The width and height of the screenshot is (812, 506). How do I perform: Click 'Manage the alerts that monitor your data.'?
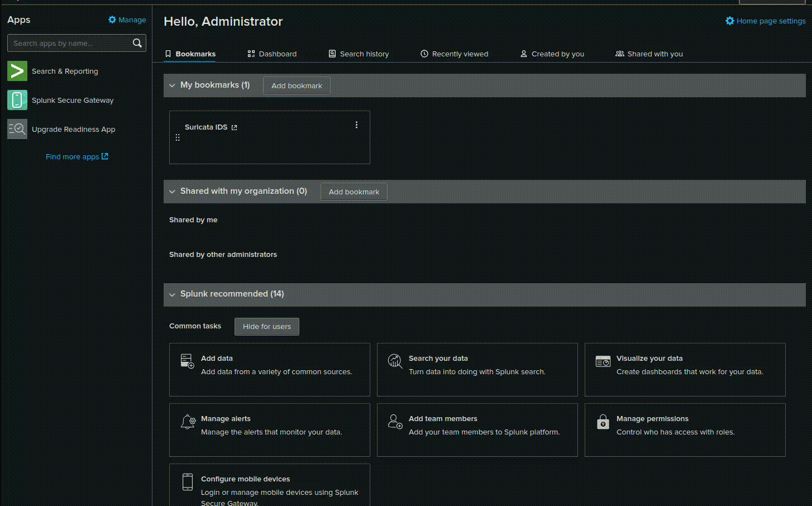tap(271, 432)
